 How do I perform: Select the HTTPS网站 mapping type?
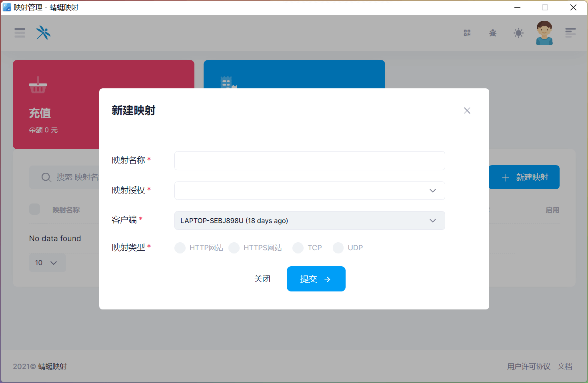click(x=234, y=248)
